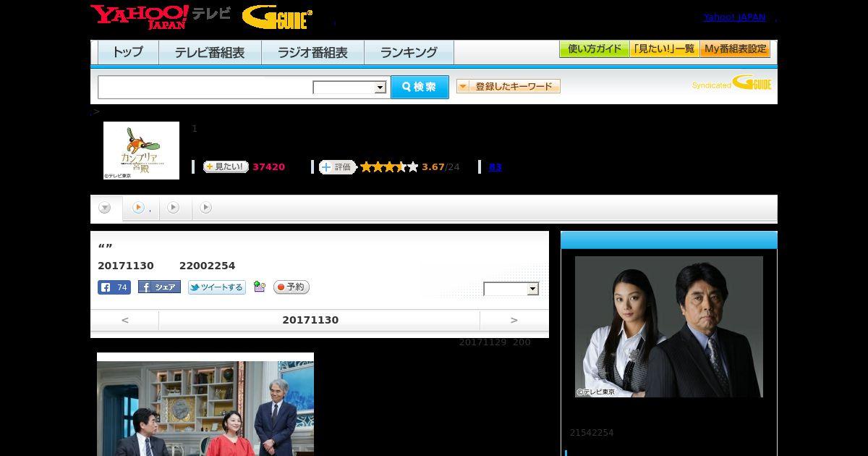Screen dimensions: 868x456
Task: Select the orange play-arrow tab
Action: coord(138,208)
